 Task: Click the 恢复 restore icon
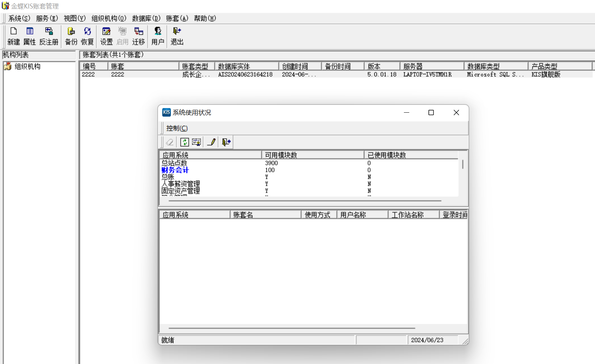87,36
